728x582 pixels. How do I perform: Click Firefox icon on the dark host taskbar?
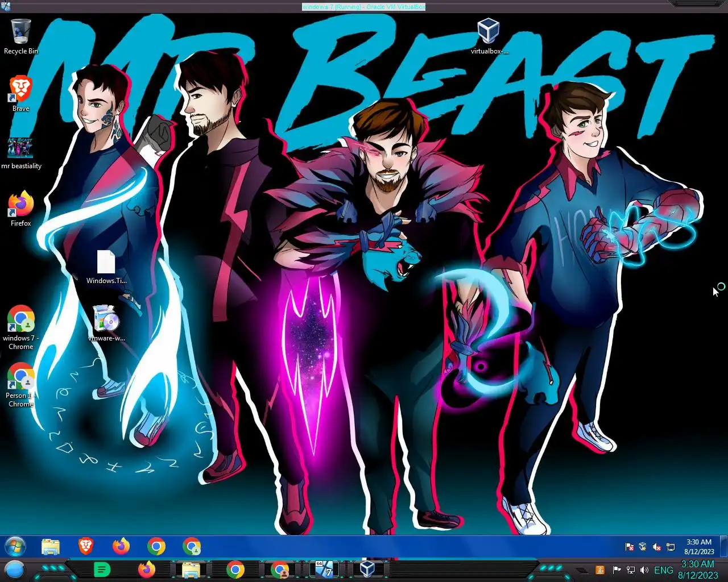[x=147, y=569]
